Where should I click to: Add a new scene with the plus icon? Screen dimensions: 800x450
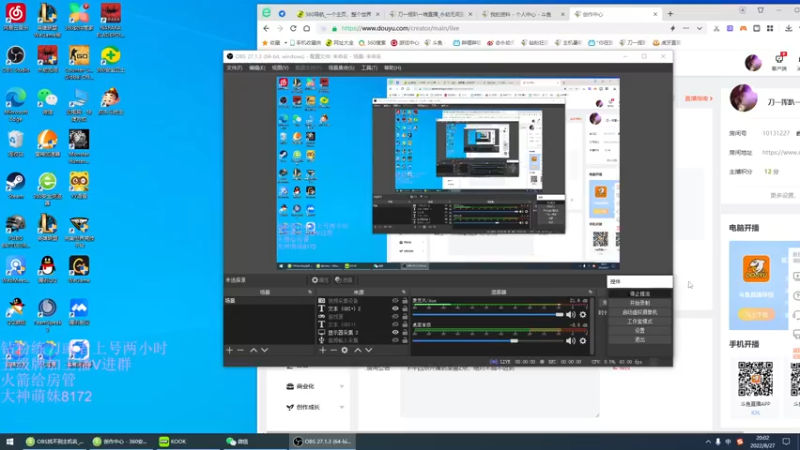click(x=230, y=350)
